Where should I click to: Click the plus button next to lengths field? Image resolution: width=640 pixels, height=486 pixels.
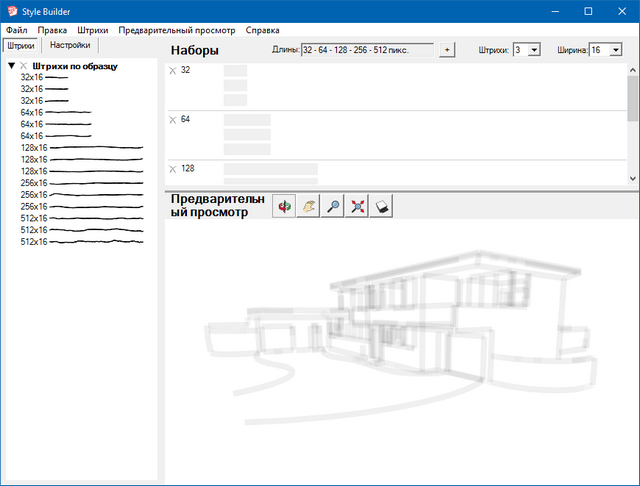tap(447, 50)
